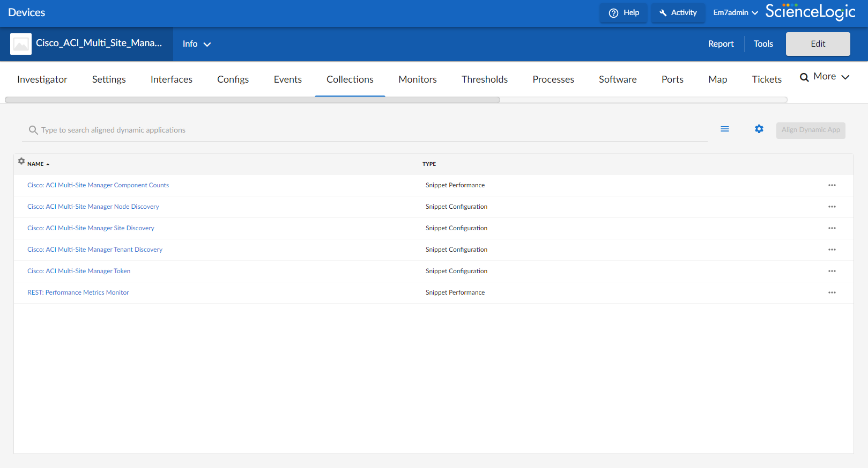
Task: Open Cisco: ACI Multi-Site Manager Component Counts
Action: [x=98, y=185]
